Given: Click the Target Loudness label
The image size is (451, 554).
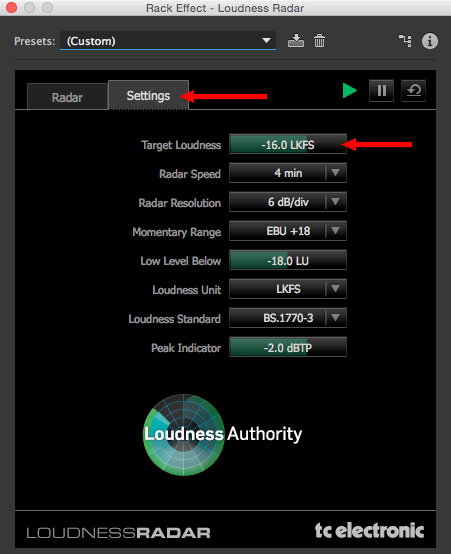Looking at the screenshot, I should [181, 145].
